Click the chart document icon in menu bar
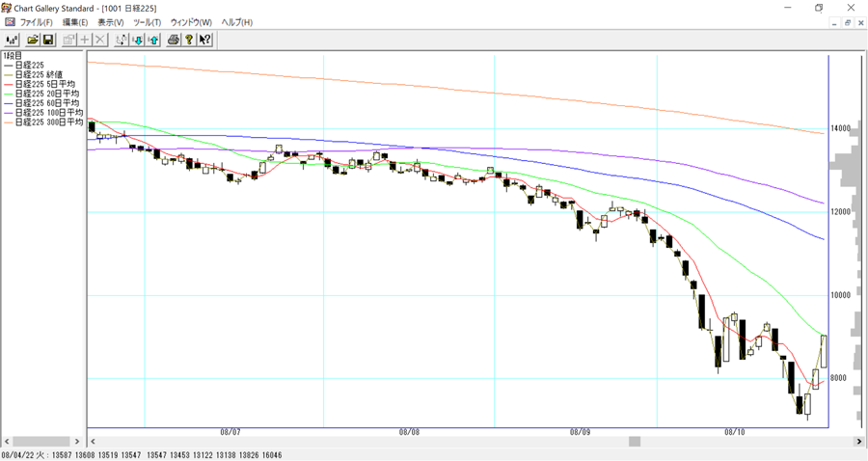This screenshot has width=868, height=461. 9,22
